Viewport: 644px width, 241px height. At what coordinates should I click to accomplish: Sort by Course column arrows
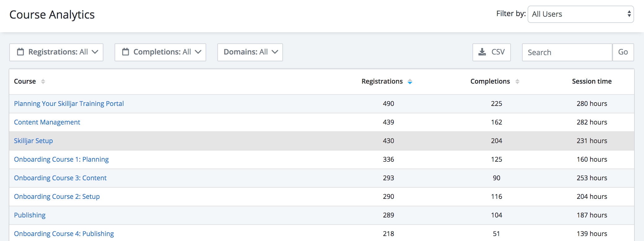point(43,81)
